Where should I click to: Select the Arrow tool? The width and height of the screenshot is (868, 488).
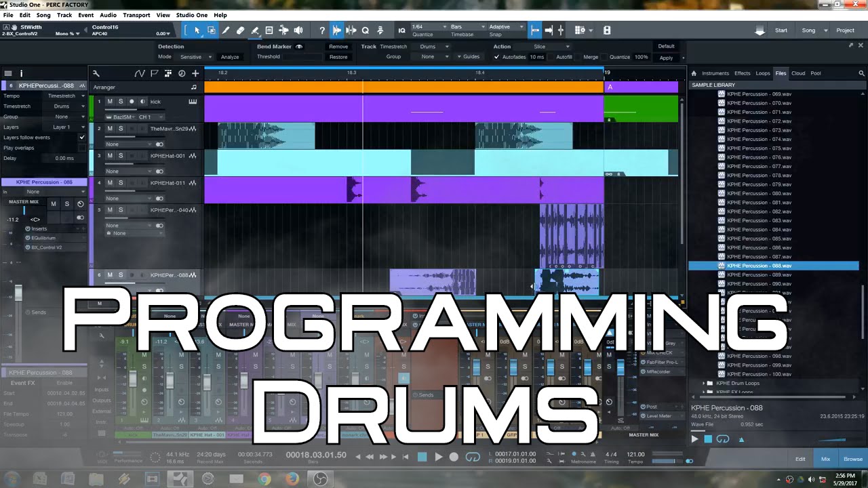coord(197,30)
